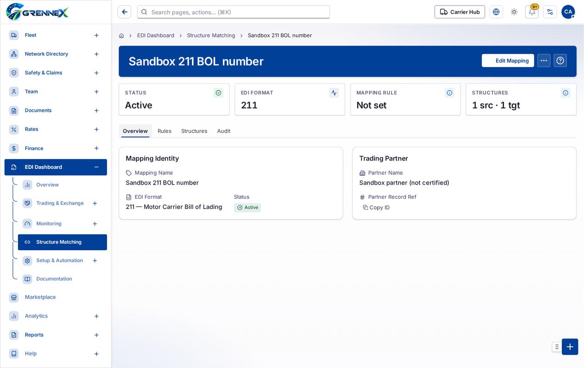588x368 pixels.
Task: Expand the Setup & Automation submenu
Action: 95,261
